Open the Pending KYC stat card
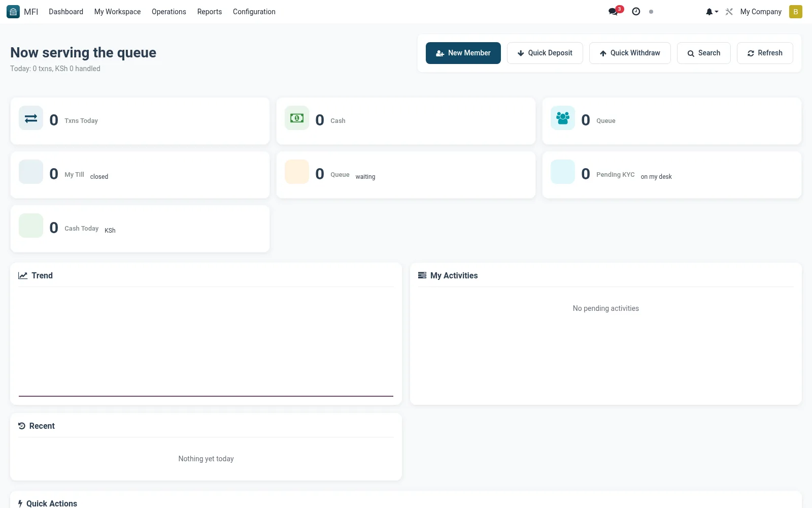This screenshot has width=812, height=508. 672,175
